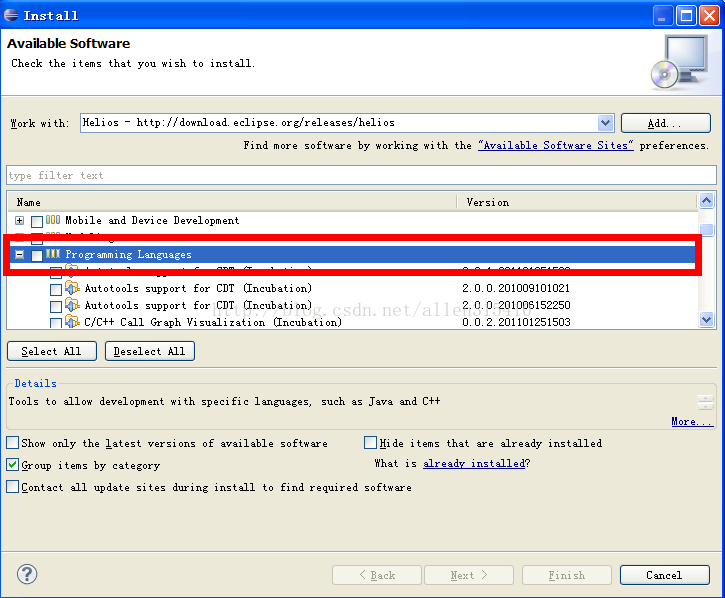Check Autotools support version 2.0.0.201006152250
Image resolution: width=725 pixels, height=598 pixels.
pyautogui.click(x=56, y=306)
